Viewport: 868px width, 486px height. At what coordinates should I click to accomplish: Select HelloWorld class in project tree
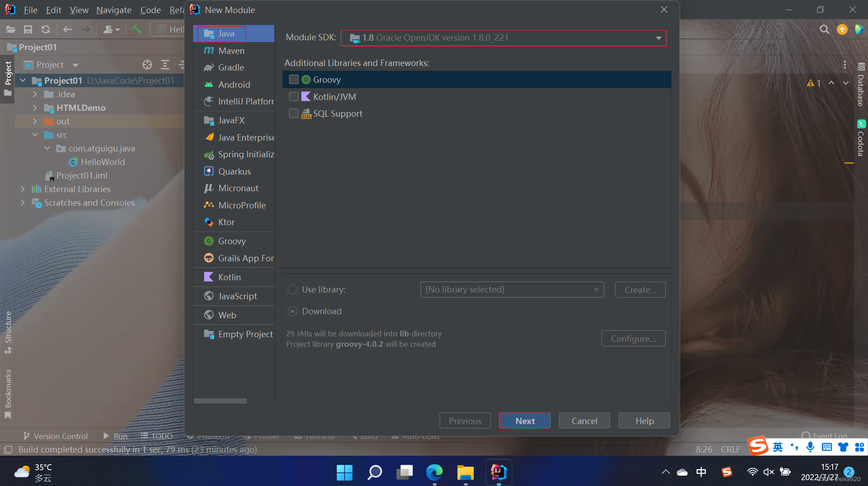[103, 162]
